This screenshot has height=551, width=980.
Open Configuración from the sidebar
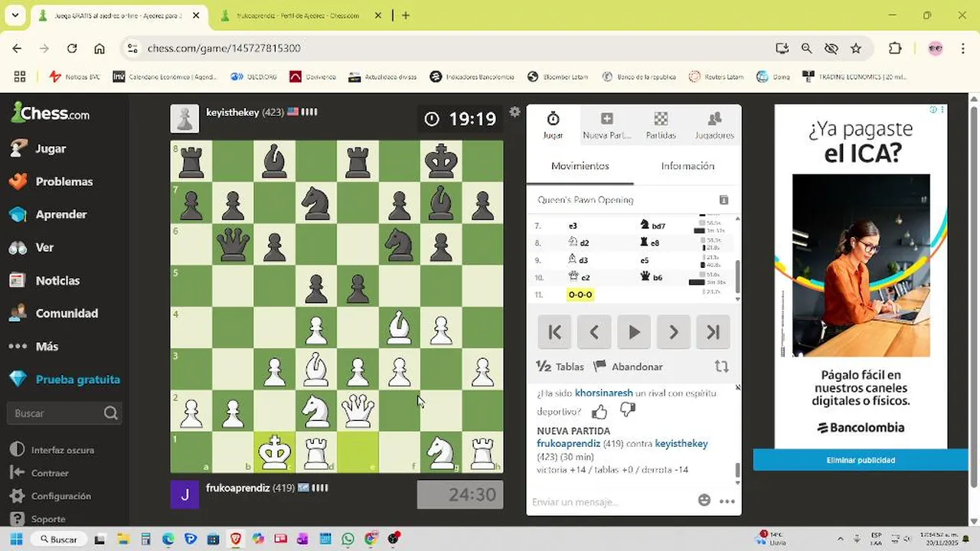pos(51,496)
